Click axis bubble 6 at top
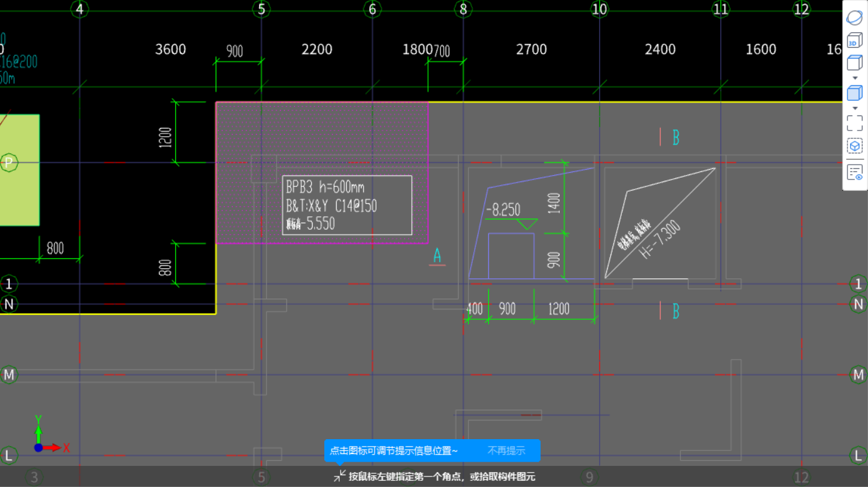Screen dimensions: 868x487 tap(372, 9)
